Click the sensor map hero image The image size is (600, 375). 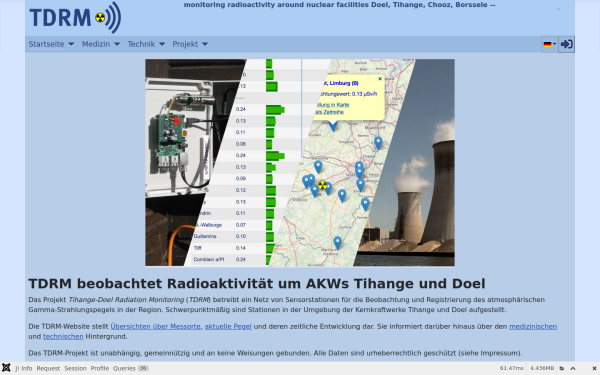(300, 162)
